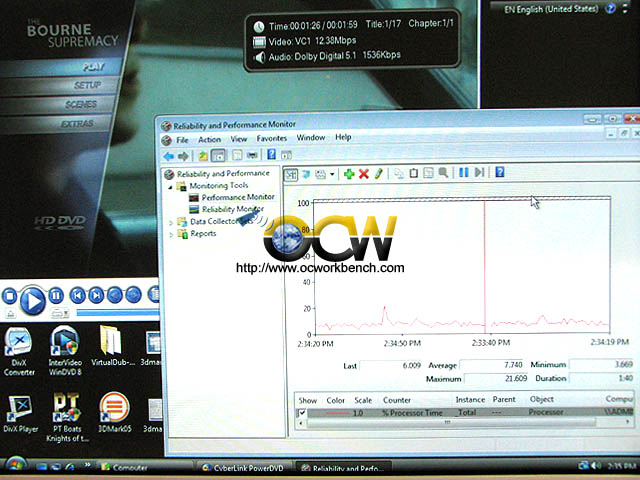Click PowerDVD pause button
This screenshot has width=640, height=480.
point(56,295)
